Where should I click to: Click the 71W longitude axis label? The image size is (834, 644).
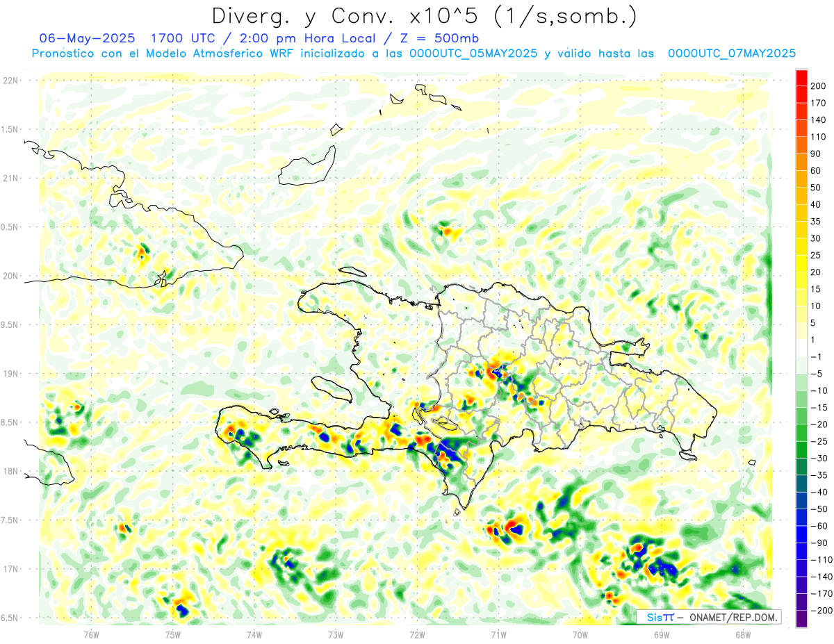click(498, 634)
